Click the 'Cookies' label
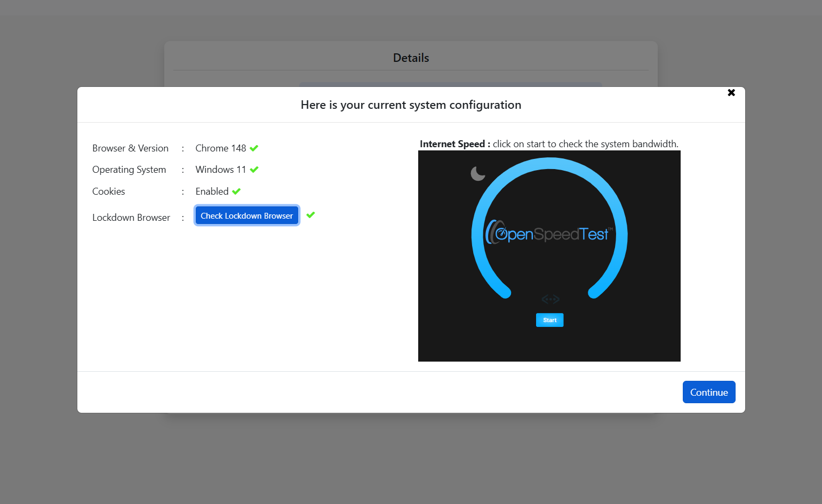This screenshot has width=822, height=504. (109, 191)
